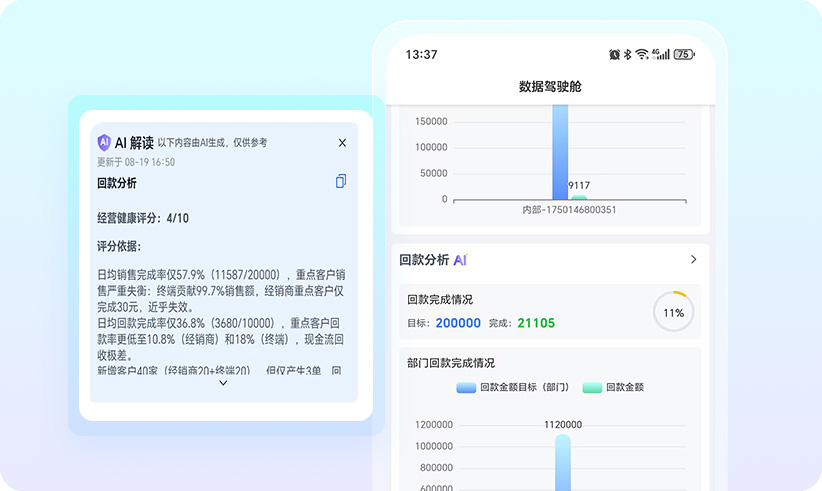The height and width of the screenshot is (491, 822).
Task: Tap the alarm icon in status bar
Action: 614,54
